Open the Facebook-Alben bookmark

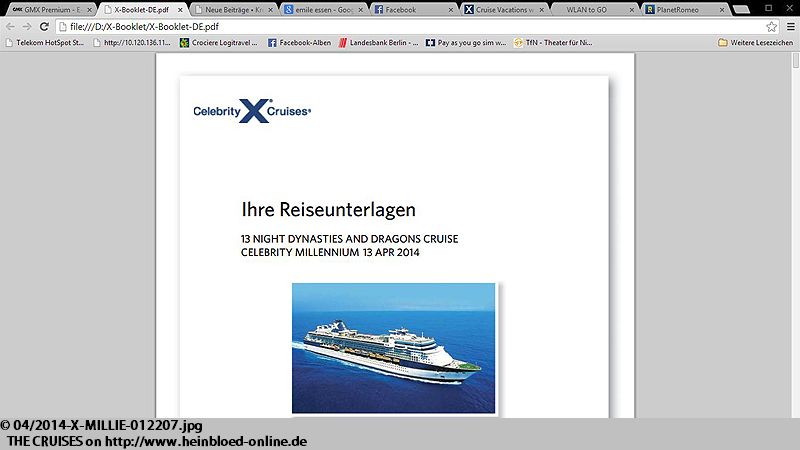pyautogui.click(x=299, y=43)
